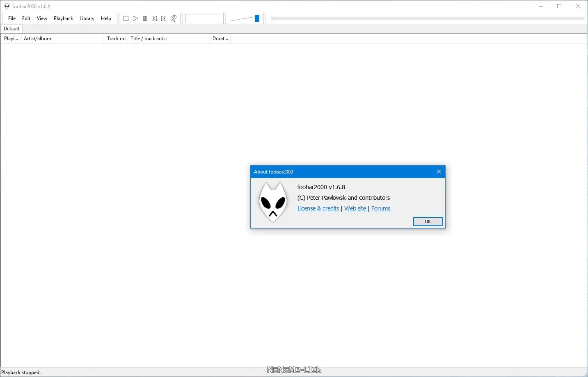This screenshot has height=377, width=588.
Task: Click the playback seek bar
Action: (x=427, y=18)
